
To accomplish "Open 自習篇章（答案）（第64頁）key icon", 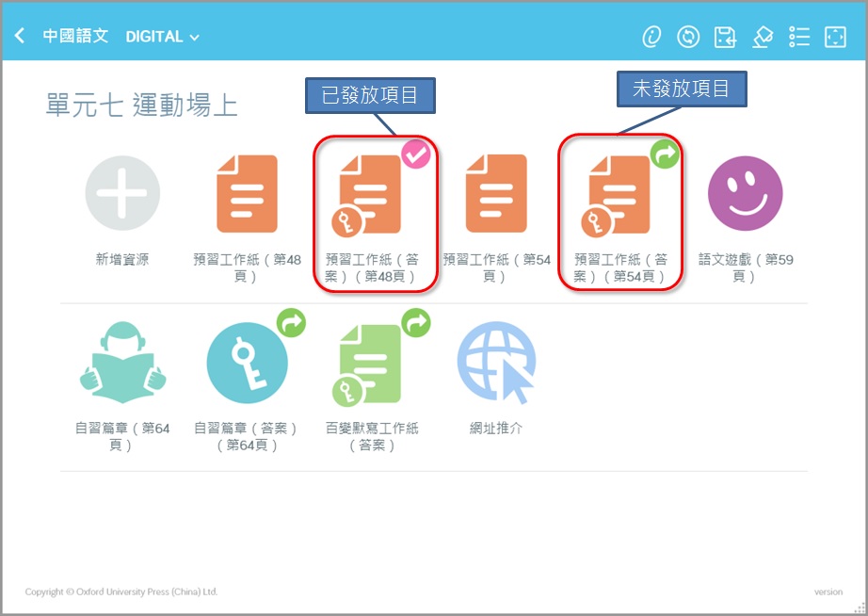I will [x=247, y=363].
